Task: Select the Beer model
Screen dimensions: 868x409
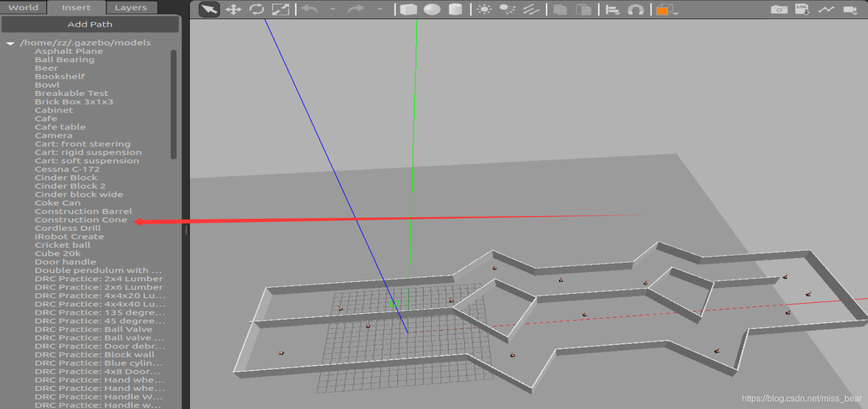Action: pos(47,68)
